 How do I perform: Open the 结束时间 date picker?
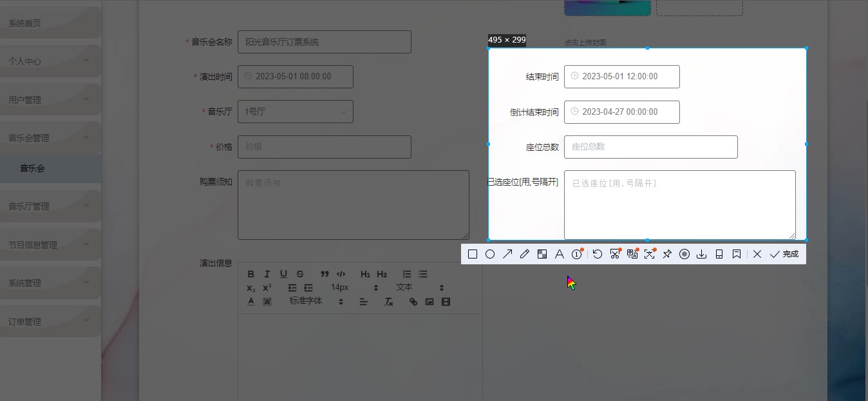point(622,77)
